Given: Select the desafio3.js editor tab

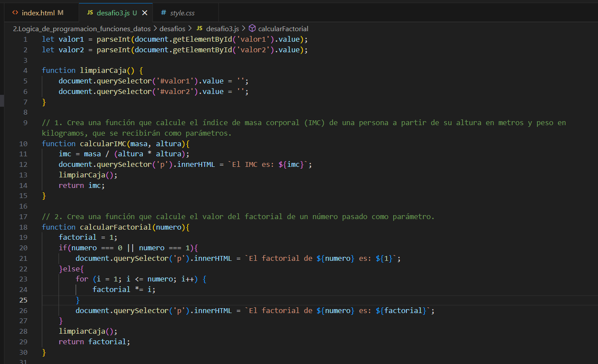Looking at the screenshot, I should point(116,13).
